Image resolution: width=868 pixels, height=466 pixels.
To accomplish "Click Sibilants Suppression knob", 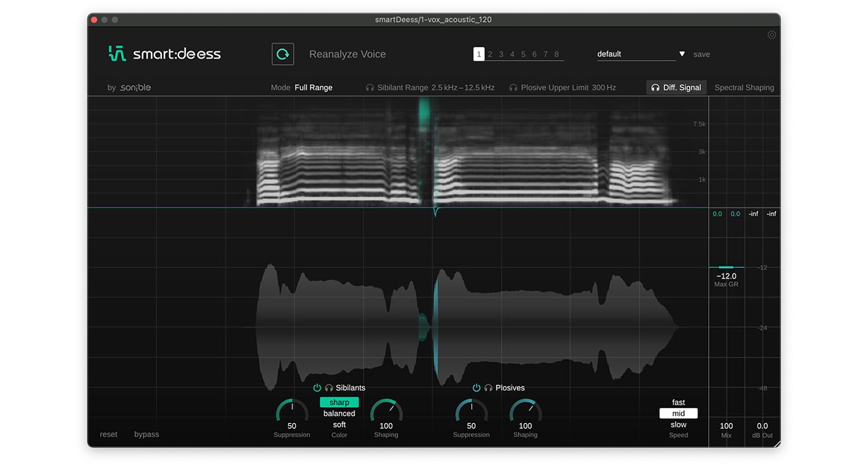I will click(292, 410).
